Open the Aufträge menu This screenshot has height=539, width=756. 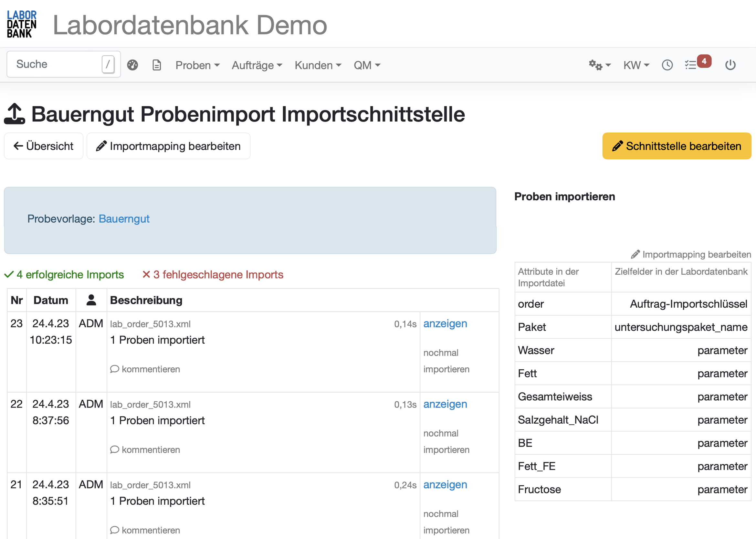(x=257, y=65)
